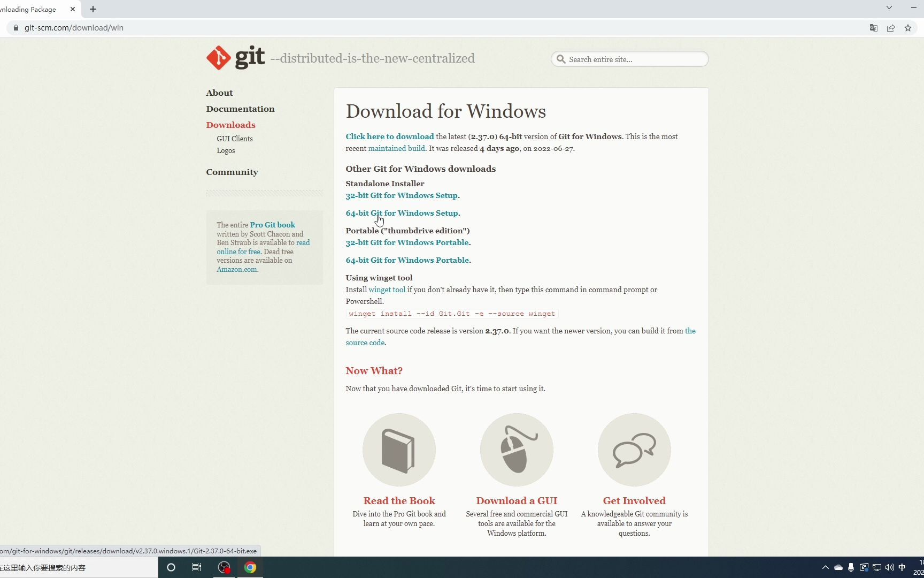Open the source code link
Screen dimensions: 924x578
[365, 343]
